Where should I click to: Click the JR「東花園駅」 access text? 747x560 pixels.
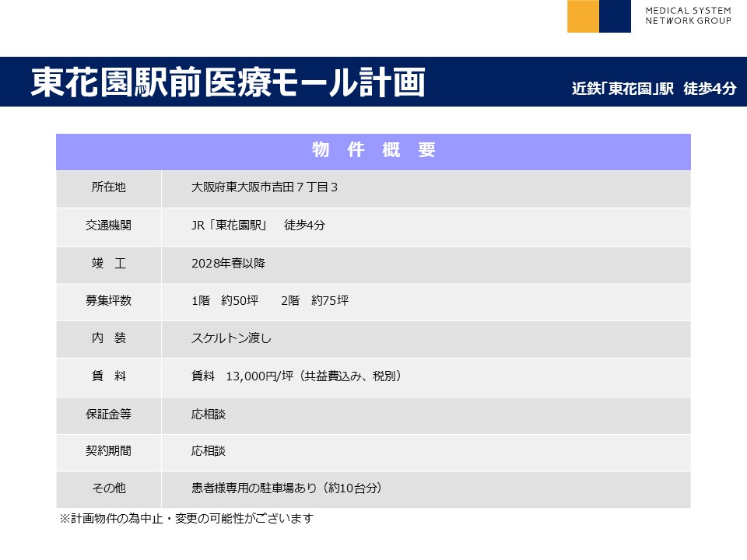point(230,226)
